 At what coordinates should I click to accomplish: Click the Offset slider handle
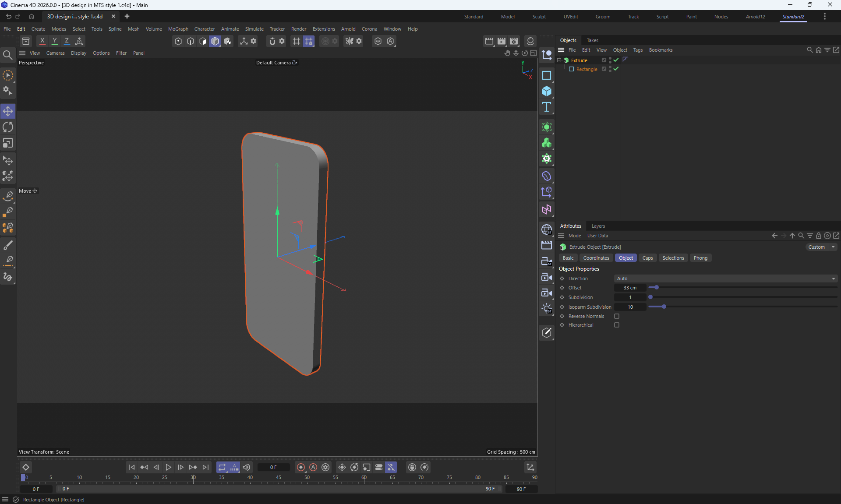657,288
